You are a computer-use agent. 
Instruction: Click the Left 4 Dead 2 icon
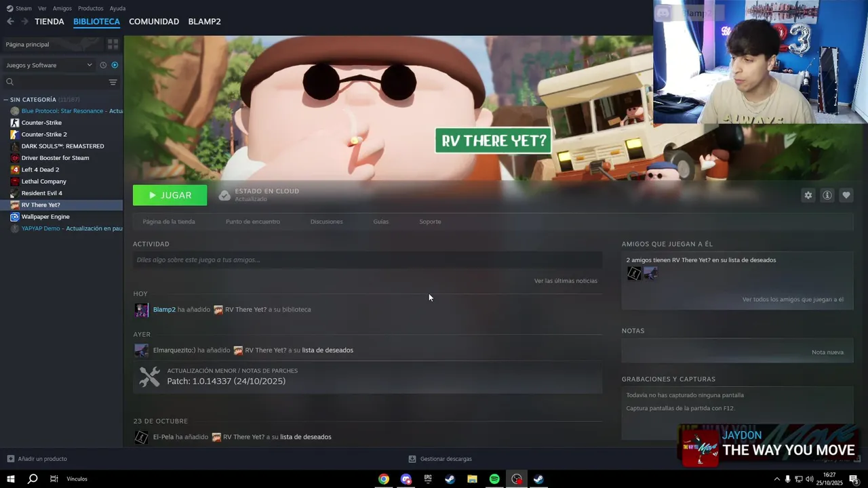[15, 169]
